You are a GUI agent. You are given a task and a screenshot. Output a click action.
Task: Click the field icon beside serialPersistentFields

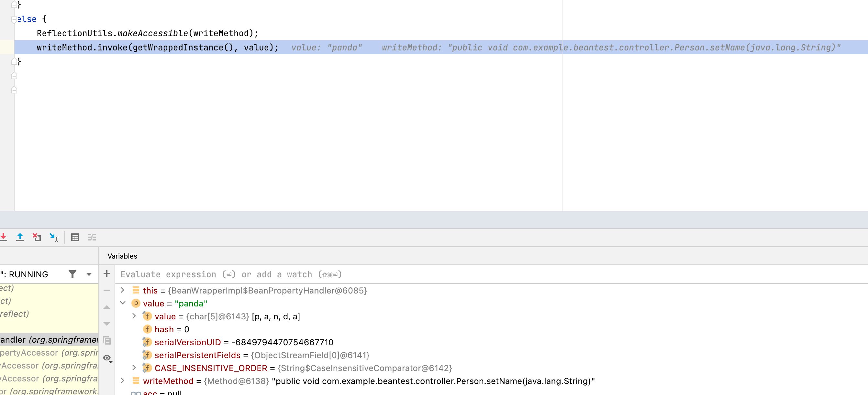click(147, 355)
